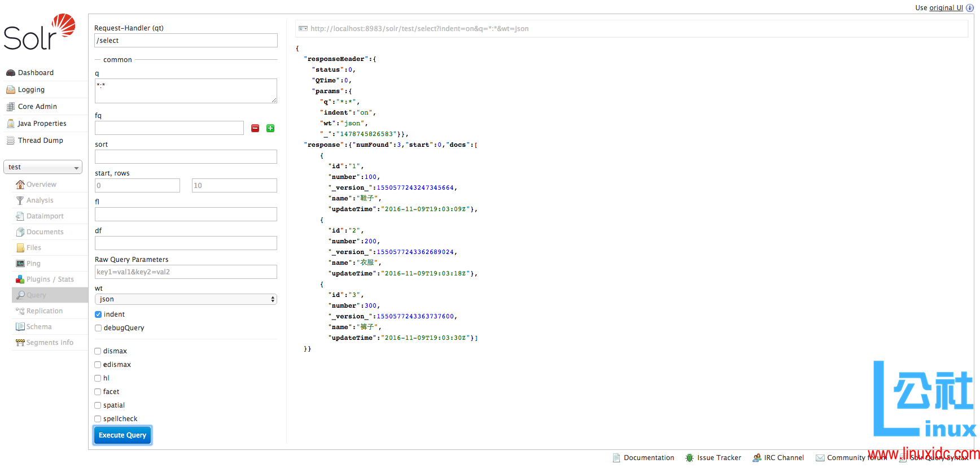Toggle the hl checkbox
Viewport: 980px width, 468px height.
click(98, 378)
